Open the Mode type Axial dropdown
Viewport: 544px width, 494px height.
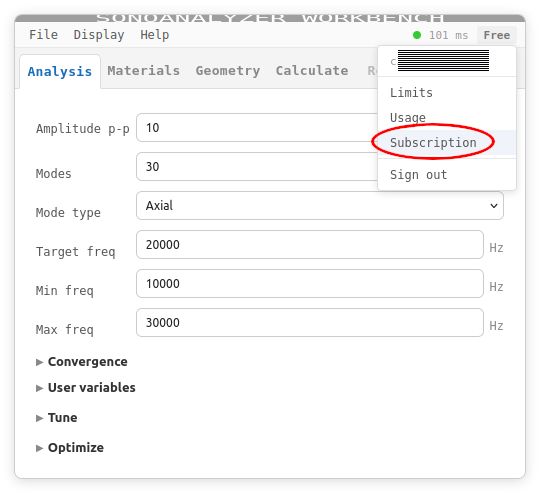click(320, 206)
